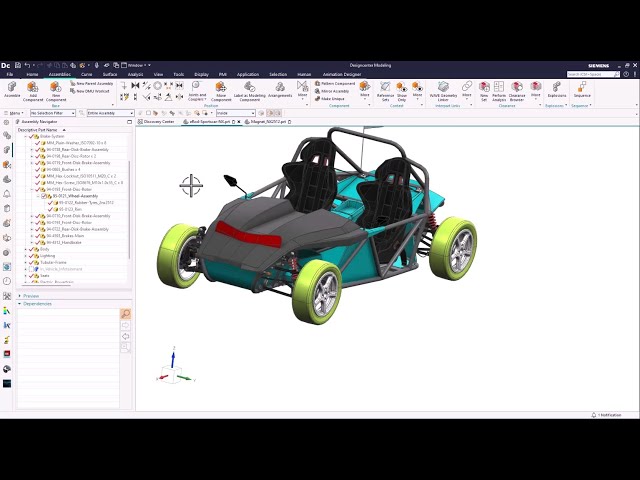Click the notification bell icon in the sidebar

(x=7, y=194)
